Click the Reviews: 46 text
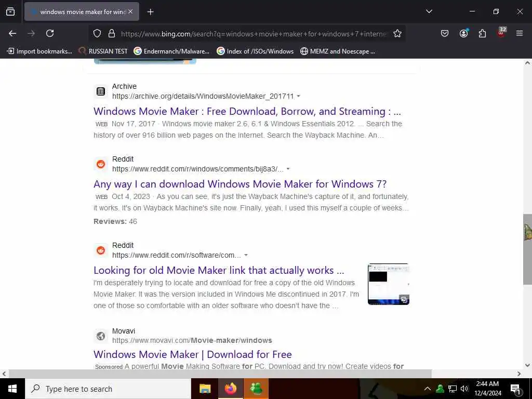 click(115, 221)
